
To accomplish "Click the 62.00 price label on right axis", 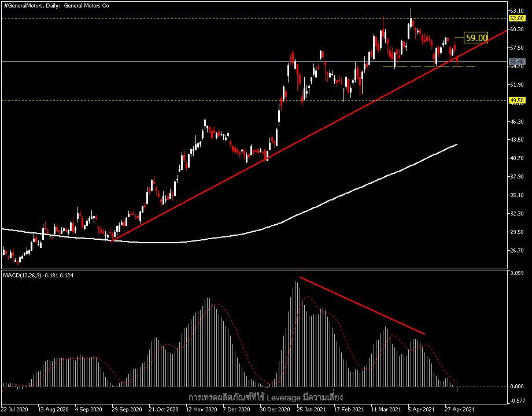I will 517,18.
